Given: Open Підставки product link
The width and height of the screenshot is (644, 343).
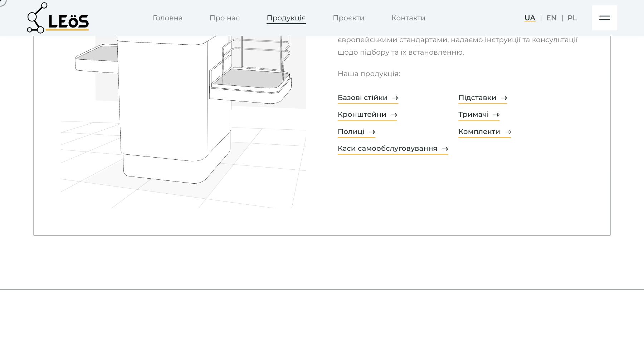Looking at the screenshot, I should coord(483,98).
